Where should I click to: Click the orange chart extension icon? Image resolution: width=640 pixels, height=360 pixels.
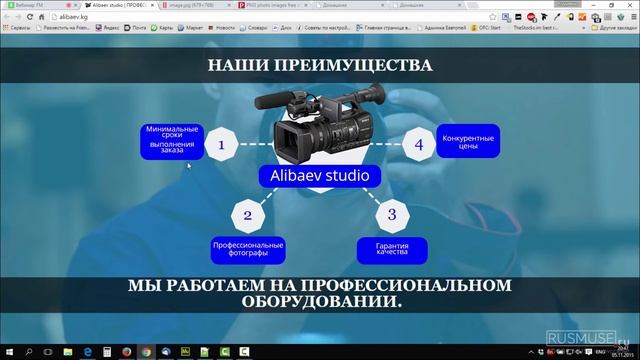pos(582,17)
